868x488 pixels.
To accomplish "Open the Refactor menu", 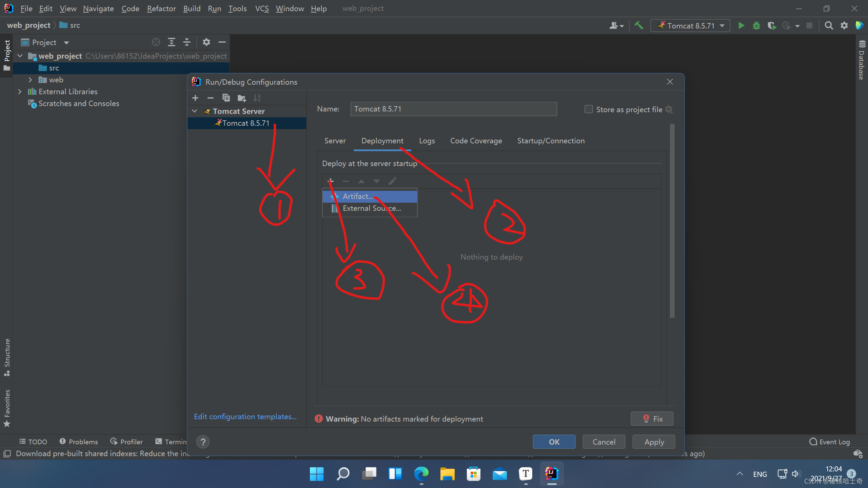I will click(x=161, y=8).
